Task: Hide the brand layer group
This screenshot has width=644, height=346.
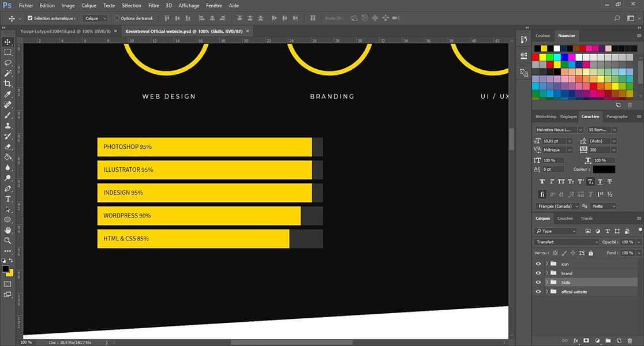Action: pyautogui.click(x=538, y=273)
